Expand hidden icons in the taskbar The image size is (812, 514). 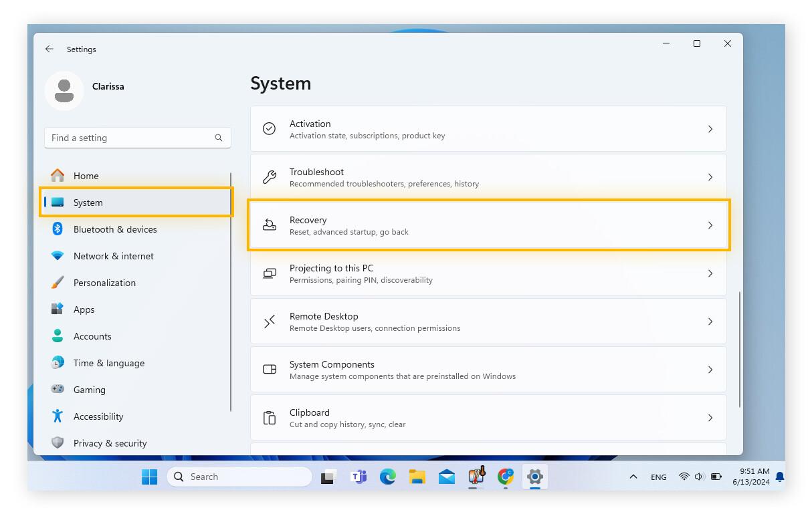633,477
